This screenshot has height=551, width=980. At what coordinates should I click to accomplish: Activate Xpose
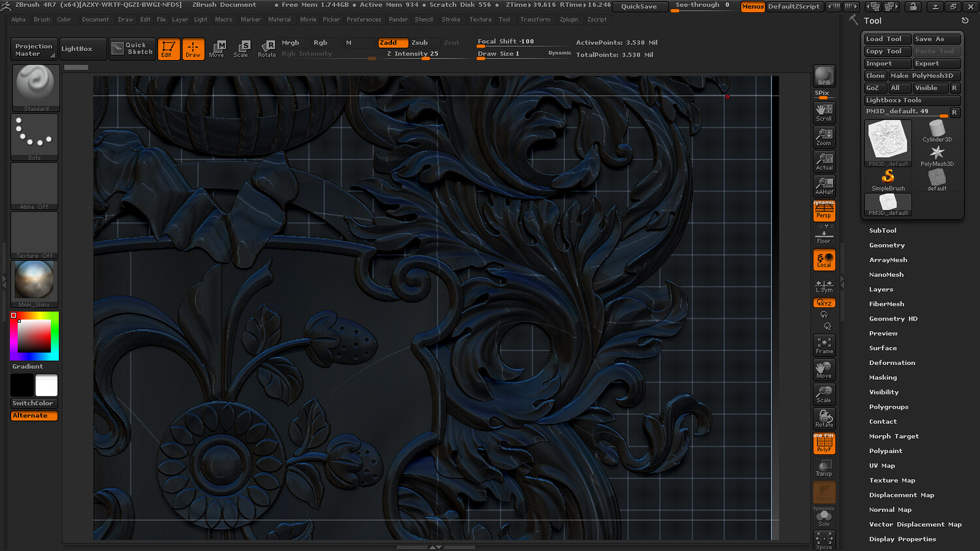click(825, 541)
